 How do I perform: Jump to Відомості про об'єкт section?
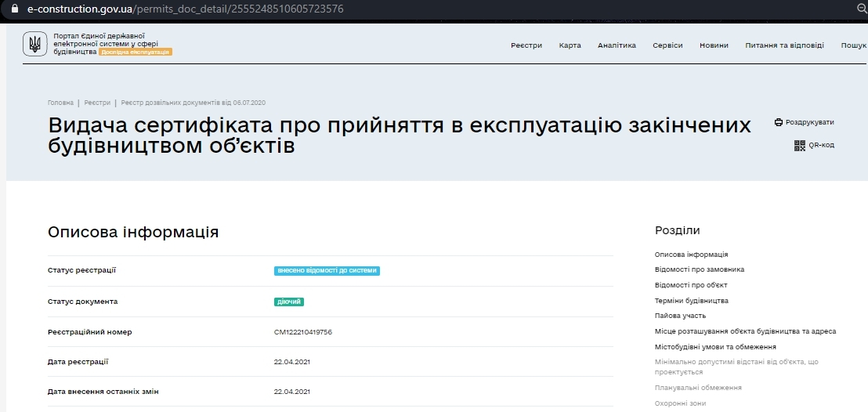691,285
